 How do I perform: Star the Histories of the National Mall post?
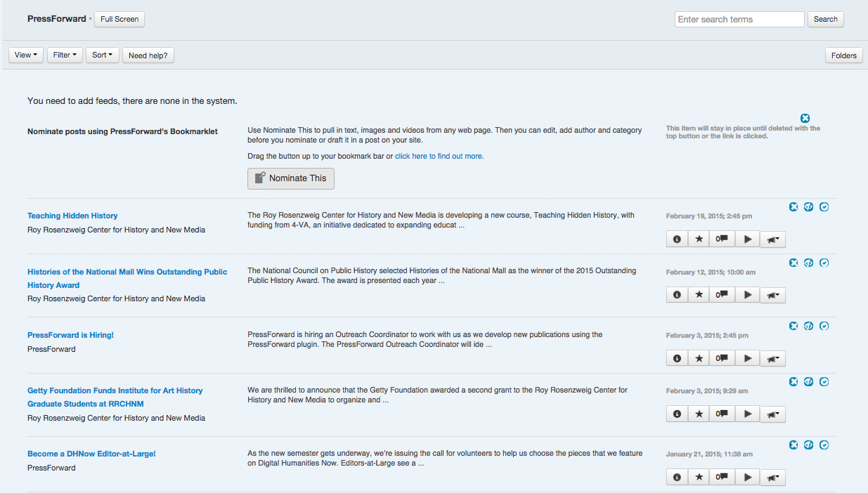tap(699, 295)
